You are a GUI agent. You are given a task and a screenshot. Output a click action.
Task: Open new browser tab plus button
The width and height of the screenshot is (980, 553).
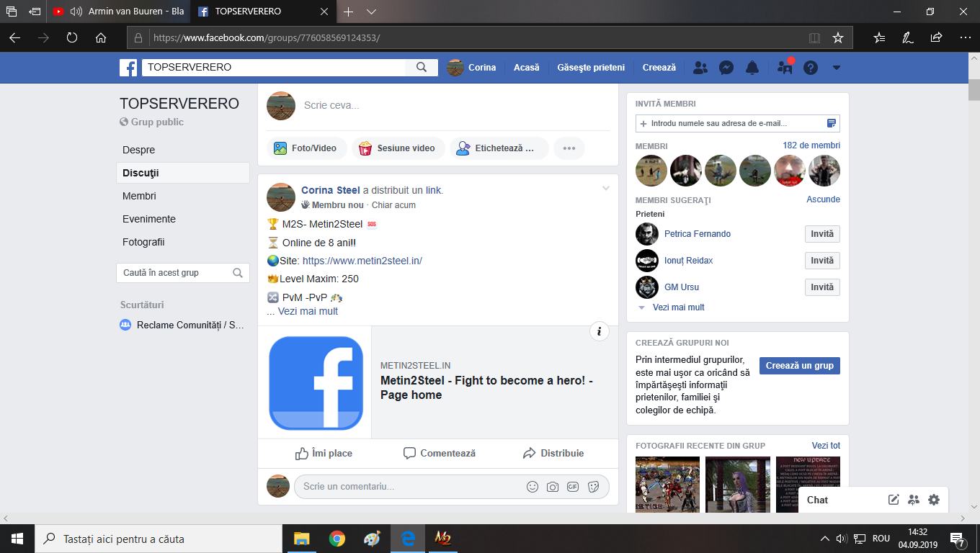349,12
